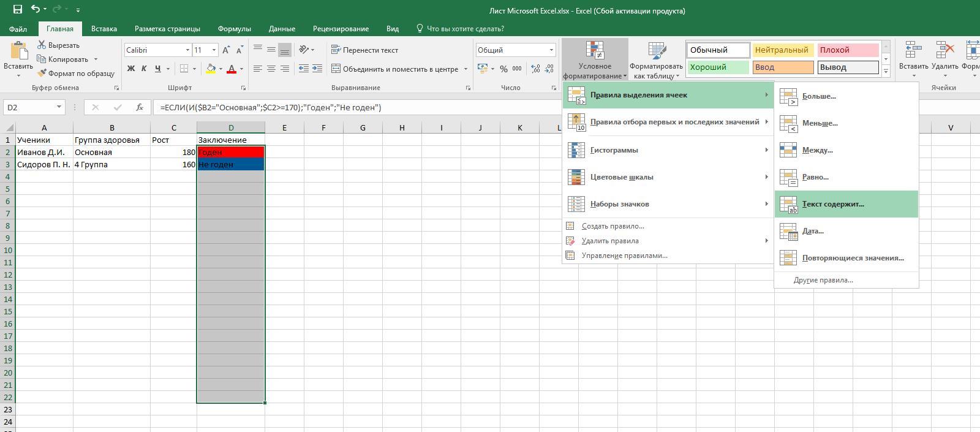Toggle Italic formatting button К
This screenshot has width=980, height=432.
tap(144, 69)
